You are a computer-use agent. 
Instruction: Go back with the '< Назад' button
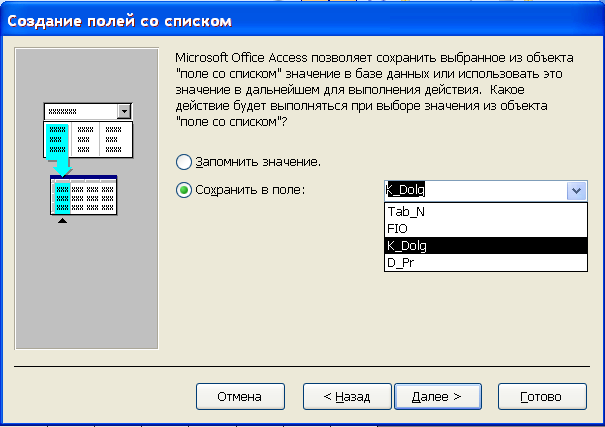(x=347, y=397)
